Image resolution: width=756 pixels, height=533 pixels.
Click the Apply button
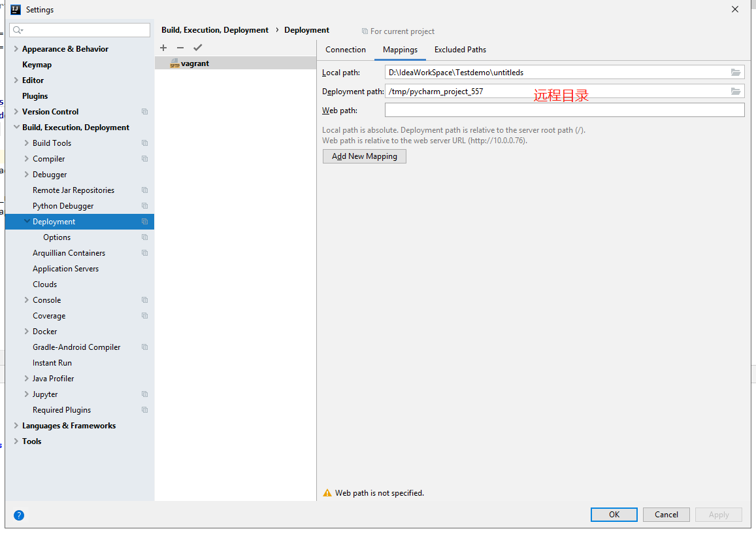tap(718, 515)
